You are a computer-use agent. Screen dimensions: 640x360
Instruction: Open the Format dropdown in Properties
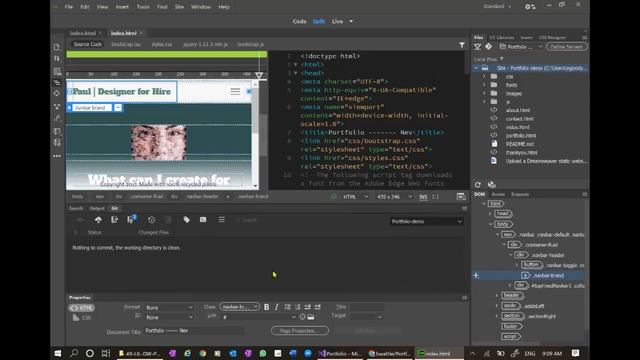coord(169,307)
